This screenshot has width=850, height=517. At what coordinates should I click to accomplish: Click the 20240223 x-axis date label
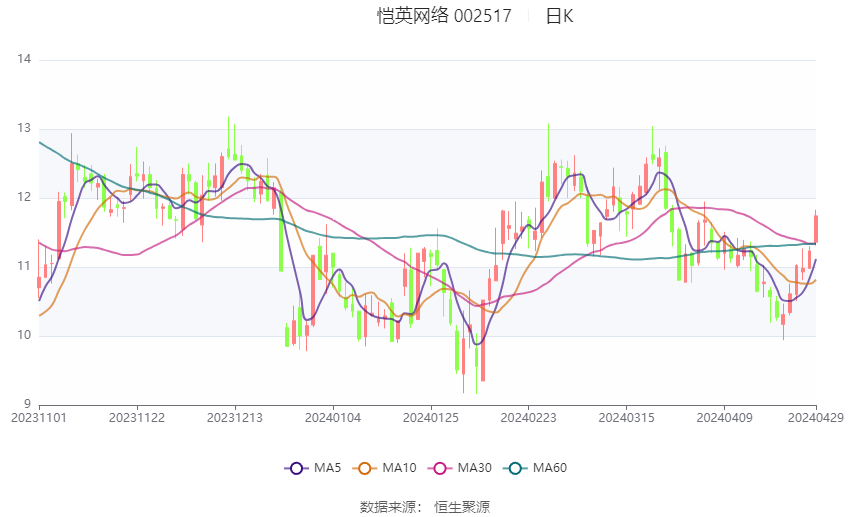coord(528,418)
